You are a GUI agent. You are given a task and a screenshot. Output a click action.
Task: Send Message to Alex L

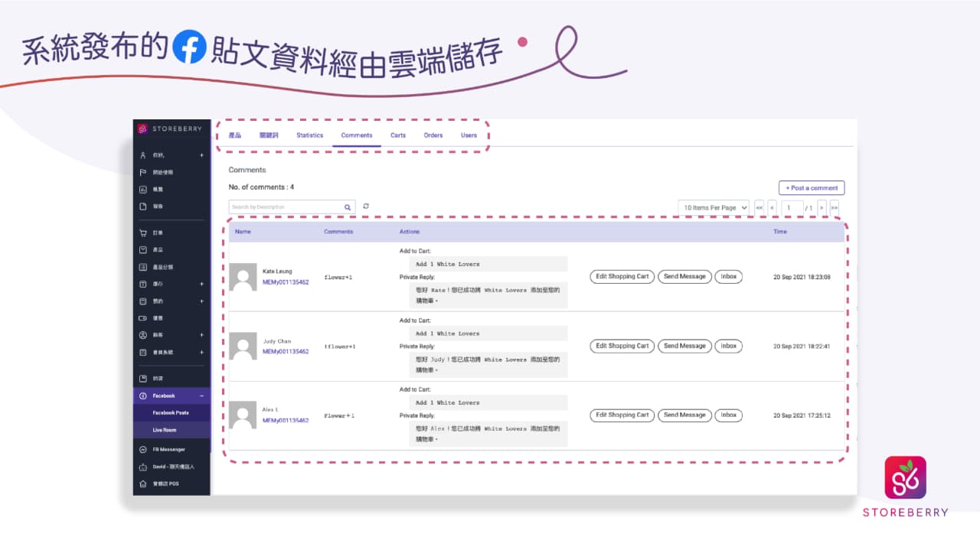pyautogui.click(x=684, y=415)
